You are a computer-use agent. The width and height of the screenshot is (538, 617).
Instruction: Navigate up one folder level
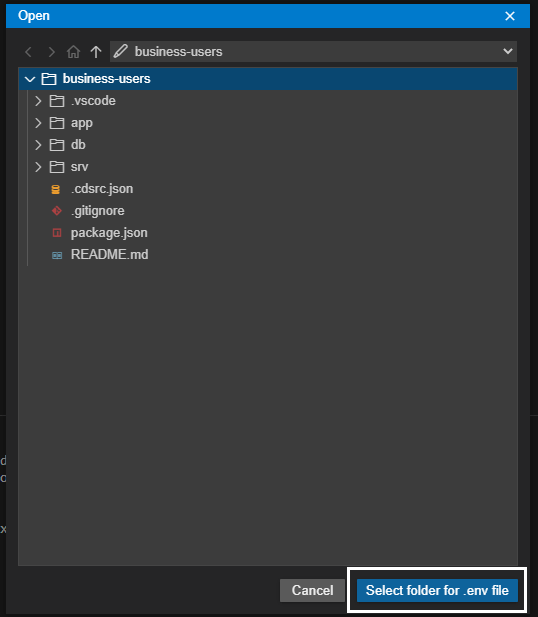tap(96, 52)
